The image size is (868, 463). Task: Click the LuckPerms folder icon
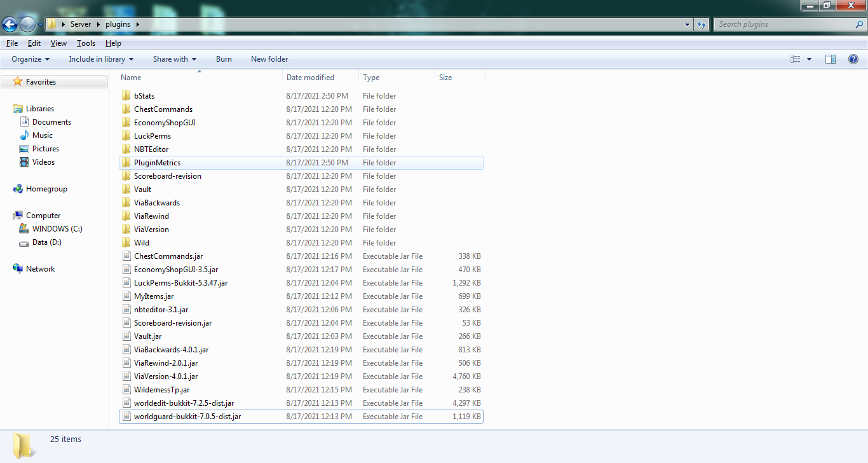pyautogui.click(x=126, y=136)
